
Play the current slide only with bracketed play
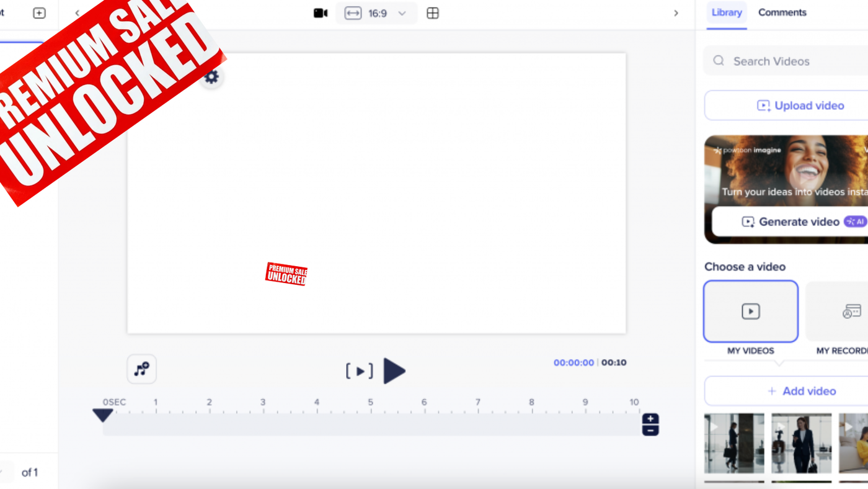360,372
